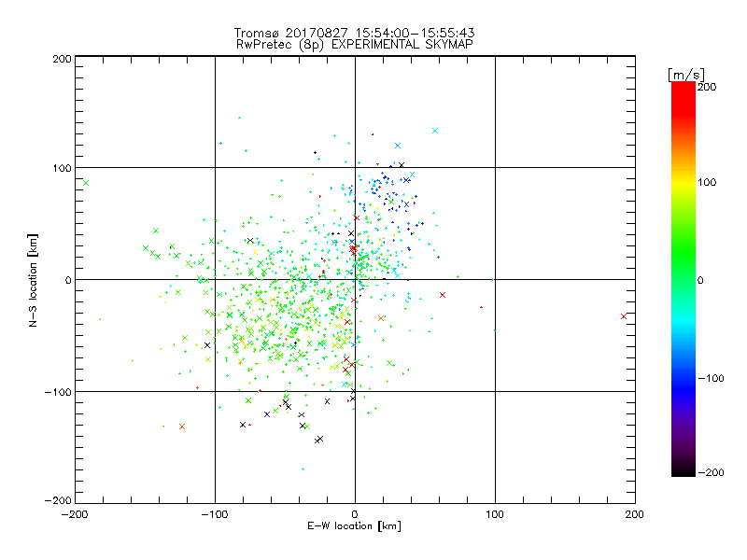Pick the black bottom of the colorbar

pos(684,469)
